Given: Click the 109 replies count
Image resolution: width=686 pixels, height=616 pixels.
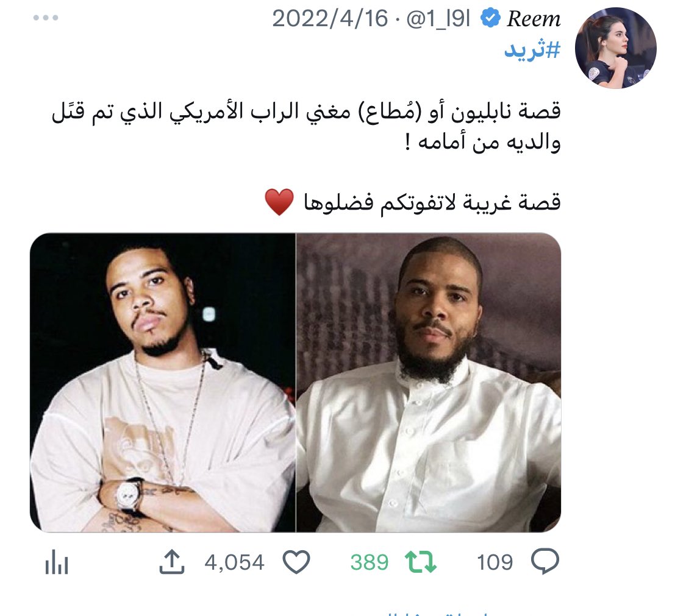Looking at the screenshot, I should [x=495, y=562].
